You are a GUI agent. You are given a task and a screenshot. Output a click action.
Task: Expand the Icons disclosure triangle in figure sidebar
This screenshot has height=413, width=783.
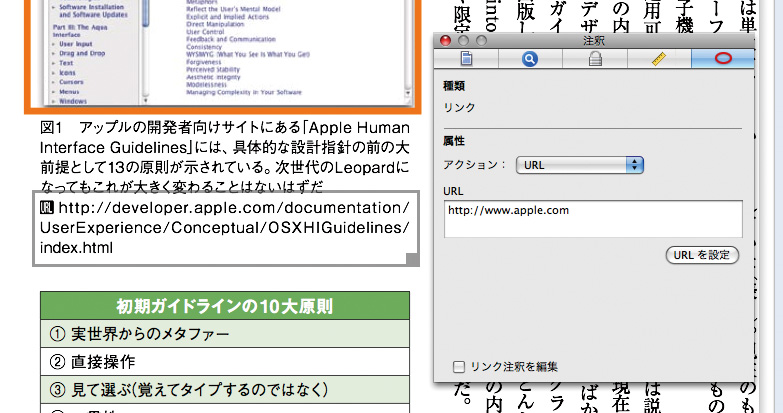(54, 73)
